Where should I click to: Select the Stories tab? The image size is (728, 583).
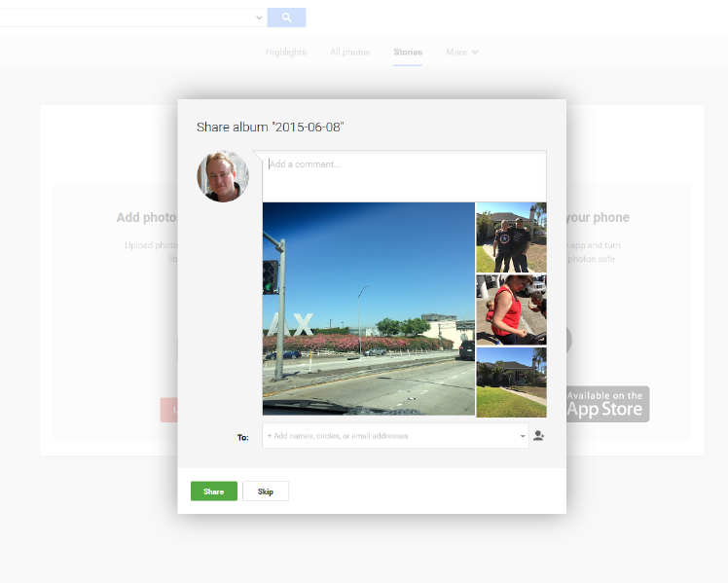coord(408,52)
